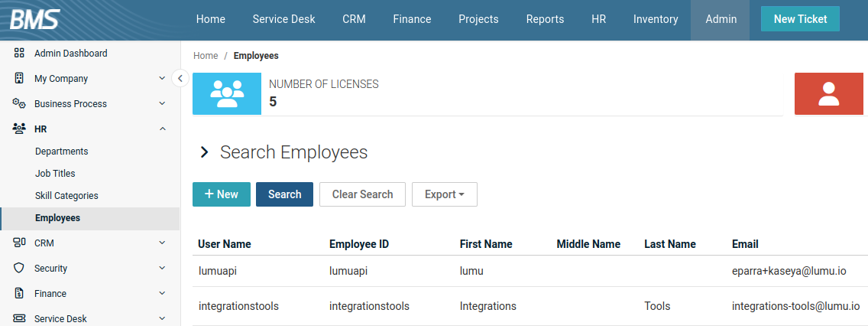Collapse the sidebar with the arrow button
This screenshot has width=868, height=326.
(x=180, y=78)
